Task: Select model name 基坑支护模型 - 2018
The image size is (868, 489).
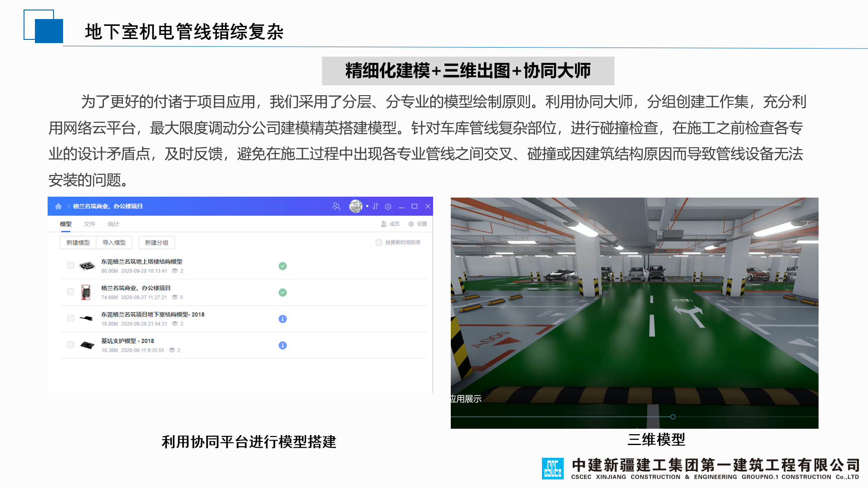Action: (x=127, y=341)
